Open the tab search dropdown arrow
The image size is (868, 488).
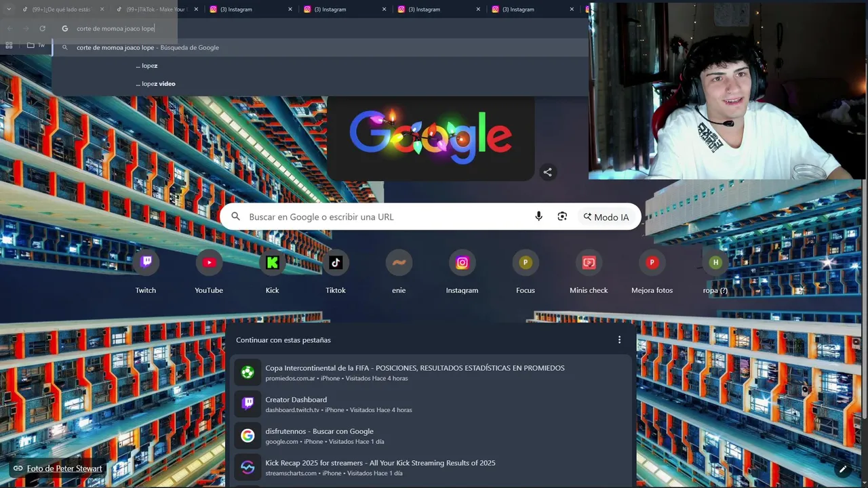(9, 9)
